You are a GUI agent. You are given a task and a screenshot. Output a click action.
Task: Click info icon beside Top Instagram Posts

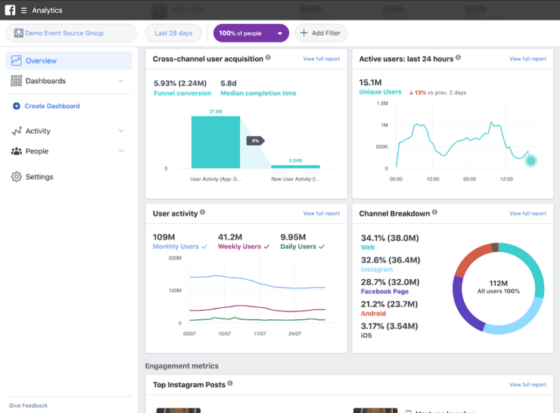point(230,383)
